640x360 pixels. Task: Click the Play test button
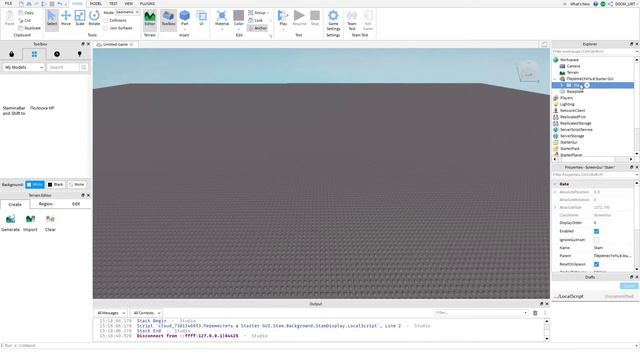(283, 19)
